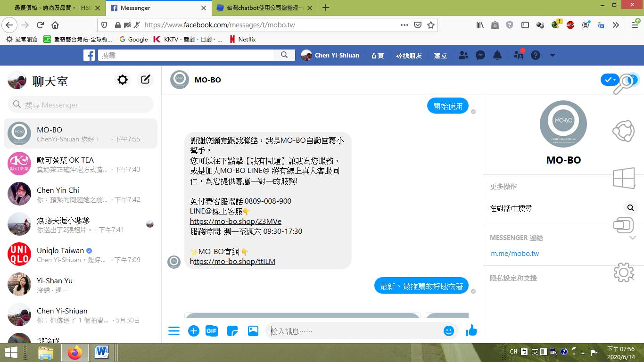Open the Facebook account dropdown arrow

point(553,55)
